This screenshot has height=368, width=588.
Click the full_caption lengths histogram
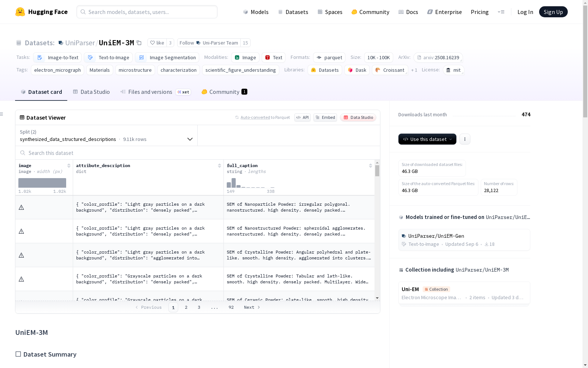tap(250, 183)
